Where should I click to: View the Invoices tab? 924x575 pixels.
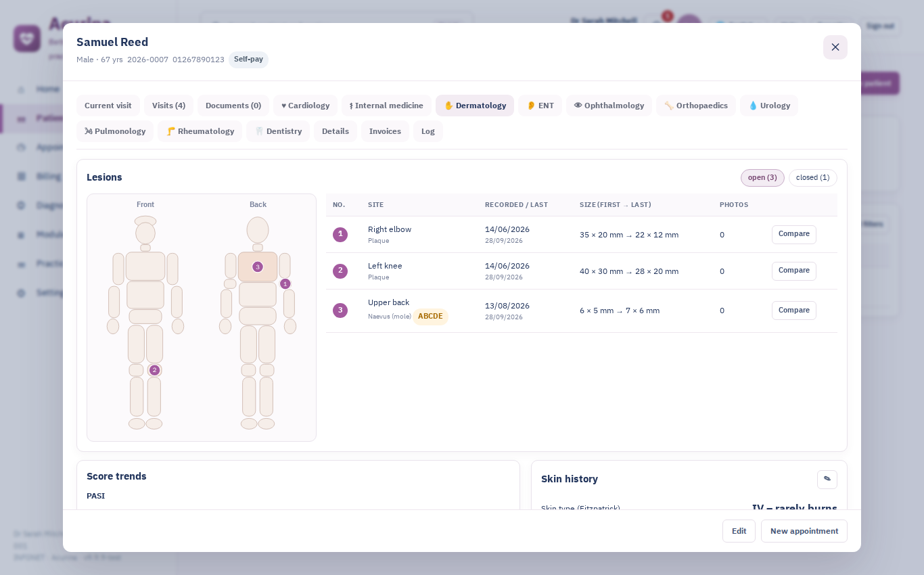(385, 131)
